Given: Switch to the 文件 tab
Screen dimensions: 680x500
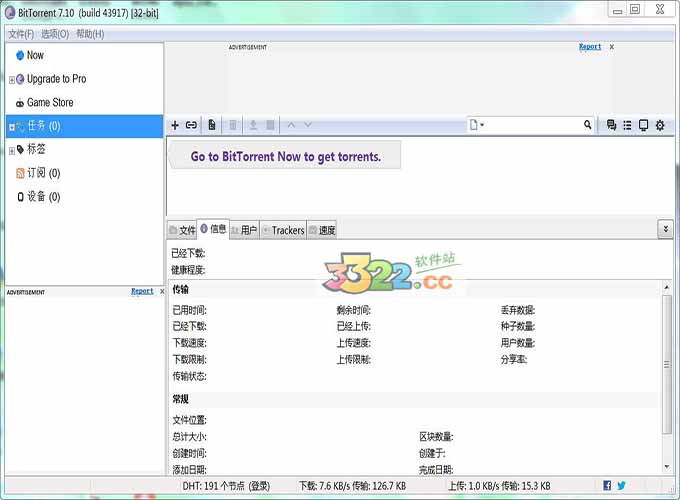Looking at the screenshot, I should (x=182, y=230).
